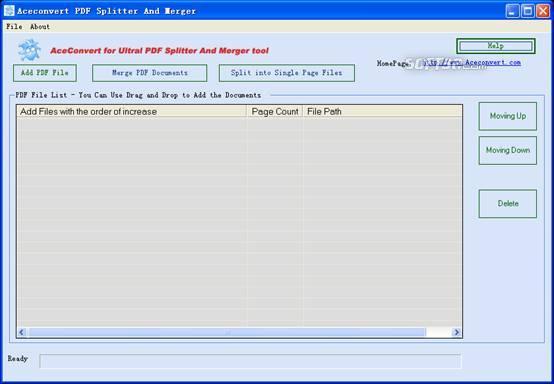
Task: Sort by 'Add Files with the order of increase' header
Action: 131,112
